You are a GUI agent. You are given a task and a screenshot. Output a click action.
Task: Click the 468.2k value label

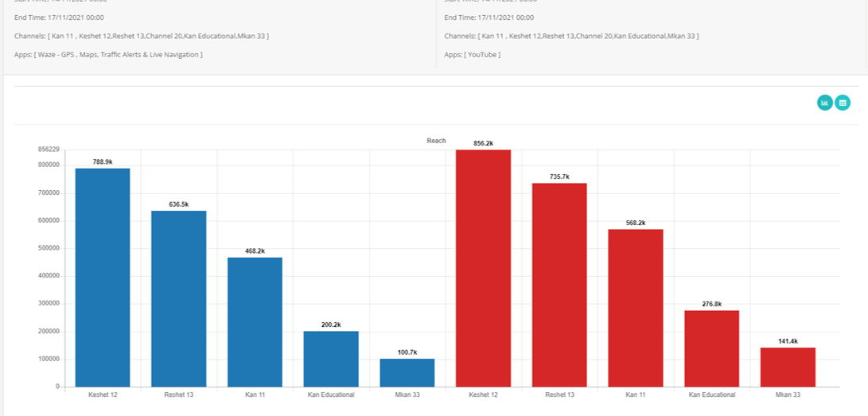pyautogui.click(x=255, y=251)
